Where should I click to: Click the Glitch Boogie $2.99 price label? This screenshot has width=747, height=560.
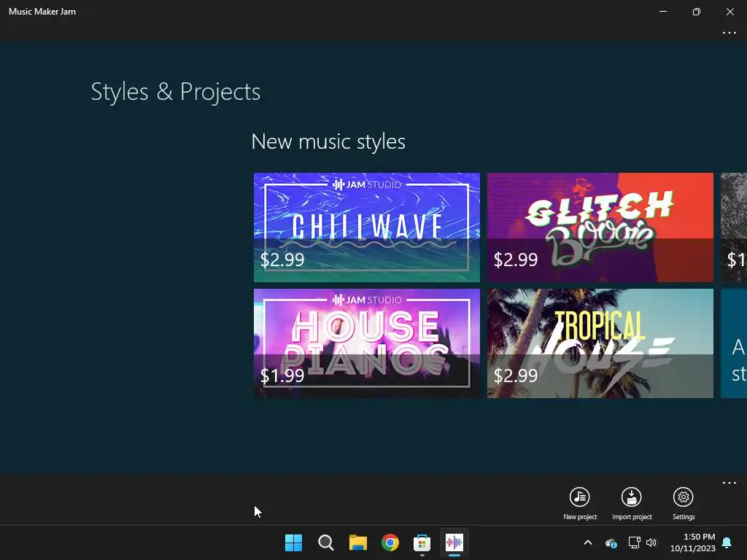(516, 260)
